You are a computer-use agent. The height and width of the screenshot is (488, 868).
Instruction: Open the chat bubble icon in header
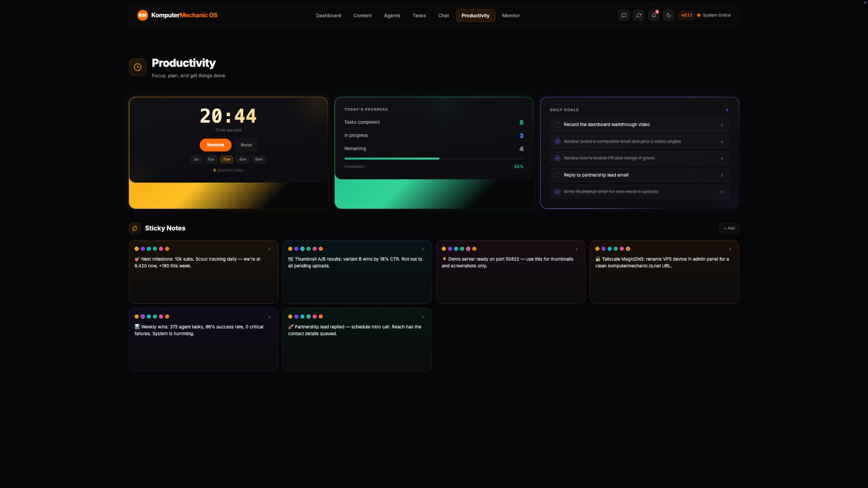click(624, 15)
